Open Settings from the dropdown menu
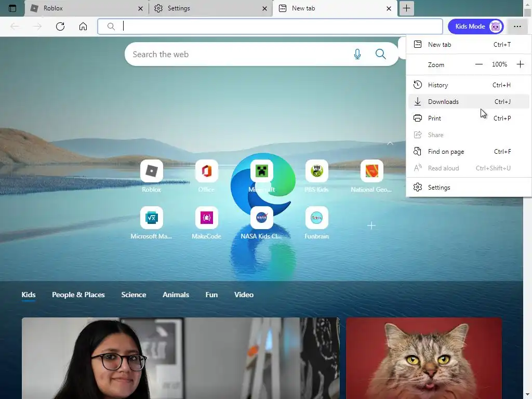 point(469,187)
